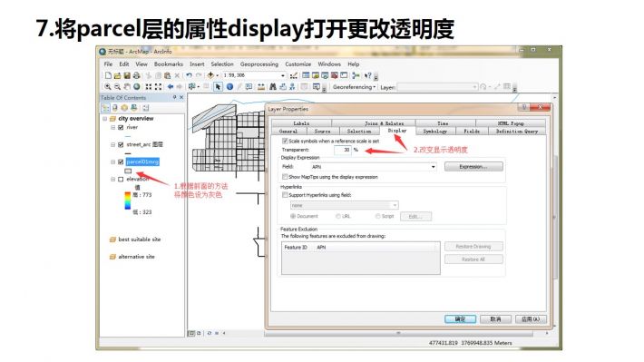Open the Field dropdown showing APN

[374, 167]
